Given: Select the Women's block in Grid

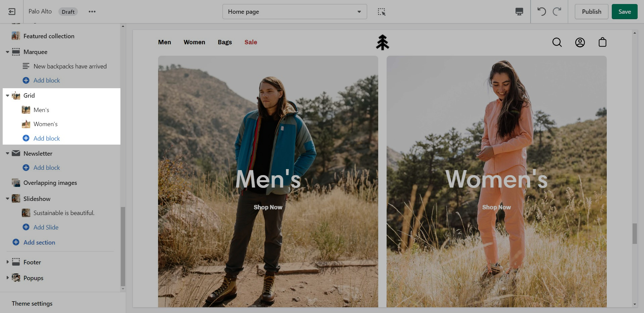Looking at the screenshot, I should click(x=46, y=124).
